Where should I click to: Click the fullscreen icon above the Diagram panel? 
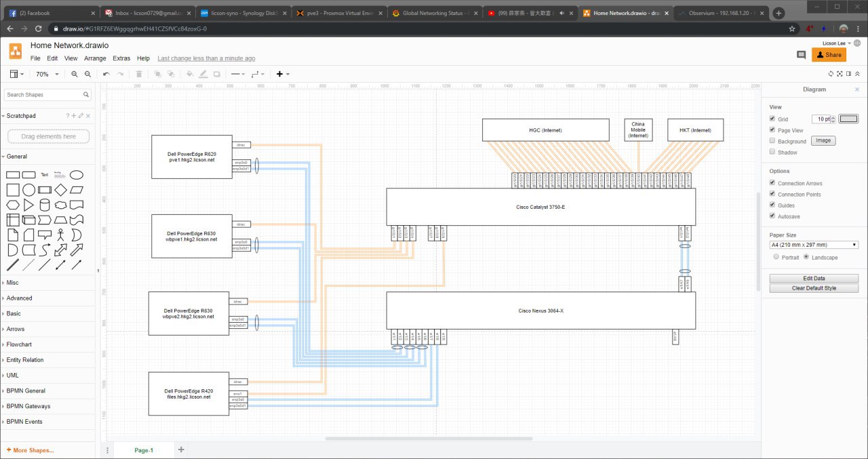point(840,74)
